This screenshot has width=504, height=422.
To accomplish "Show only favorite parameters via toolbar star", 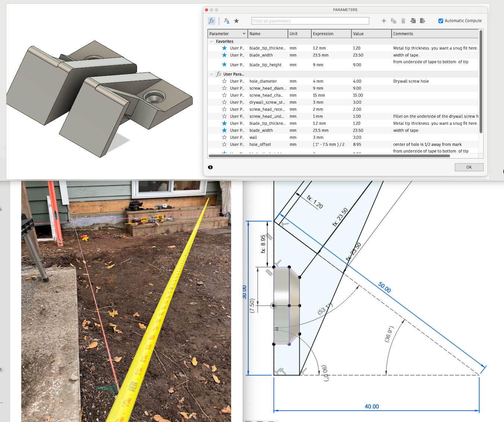I will 236,21.
